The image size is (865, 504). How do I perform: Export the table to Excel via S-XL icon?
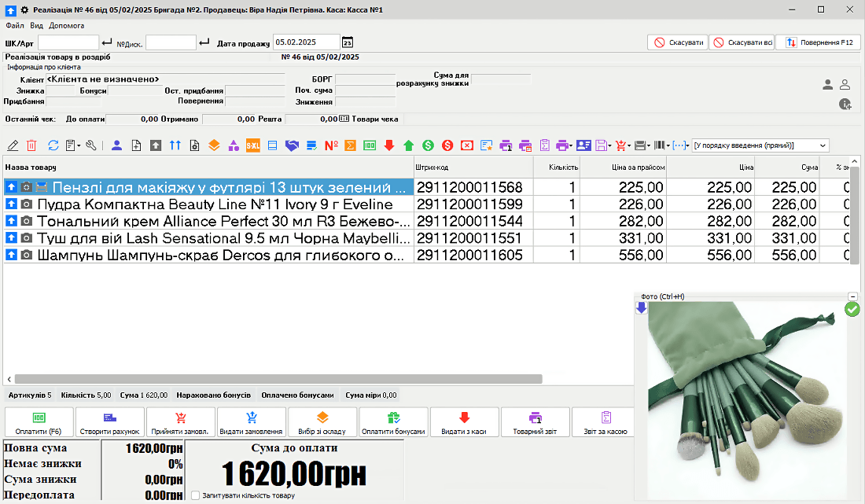[x=253, y=145]
